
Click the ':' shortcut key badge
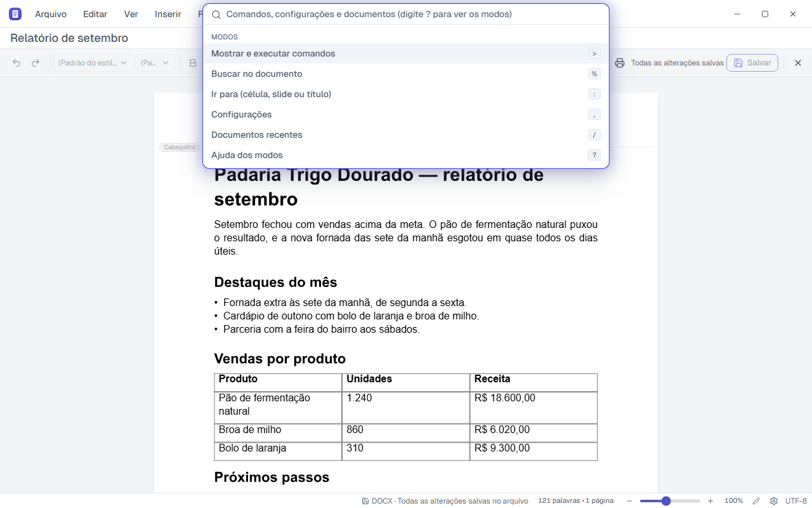tap(594, 94)
